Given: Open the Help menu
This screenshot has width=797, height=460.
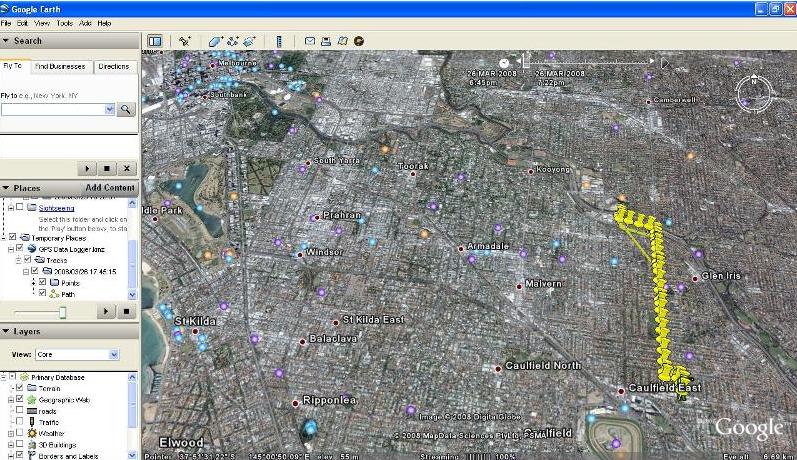Looking at the screenshot, I should pos(104,23).
